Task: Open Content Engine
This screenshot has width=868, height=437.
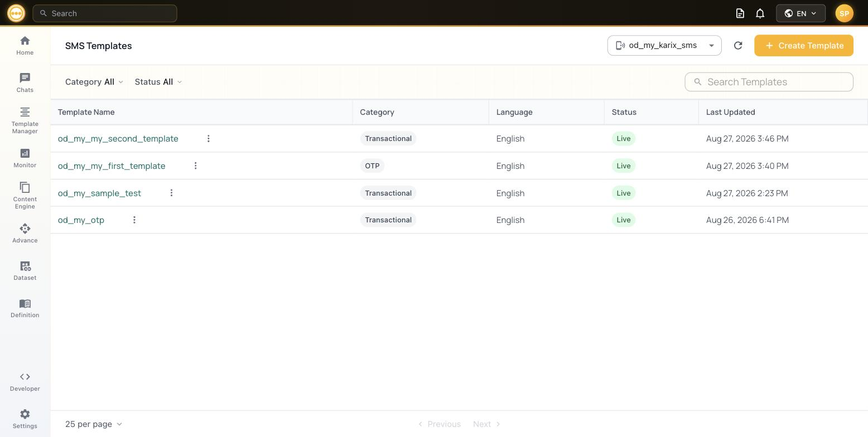Action: coord(25,195)
